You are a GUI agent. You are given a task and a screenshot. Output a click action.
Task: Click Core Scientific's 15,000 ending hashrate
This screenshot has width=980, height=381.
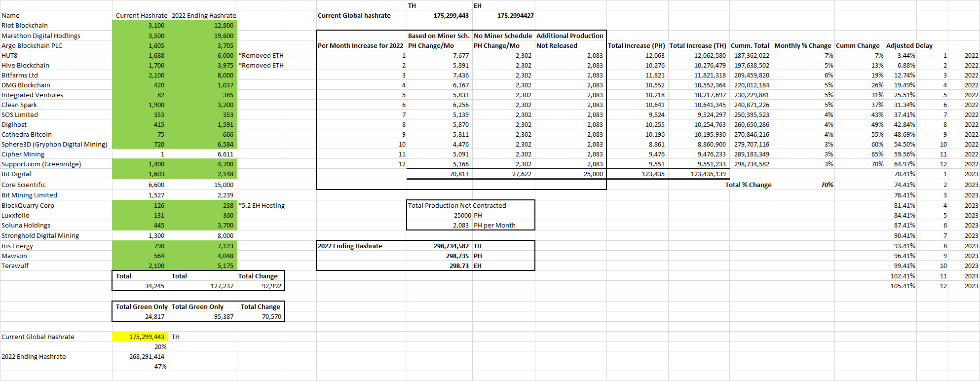coord(224,185)
